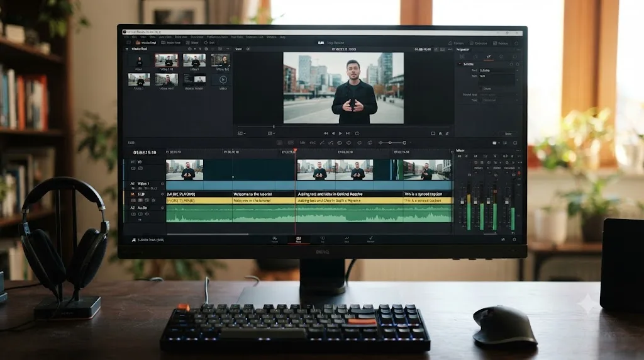Switch to the active Edit page tab at bottom

[299, 239]
